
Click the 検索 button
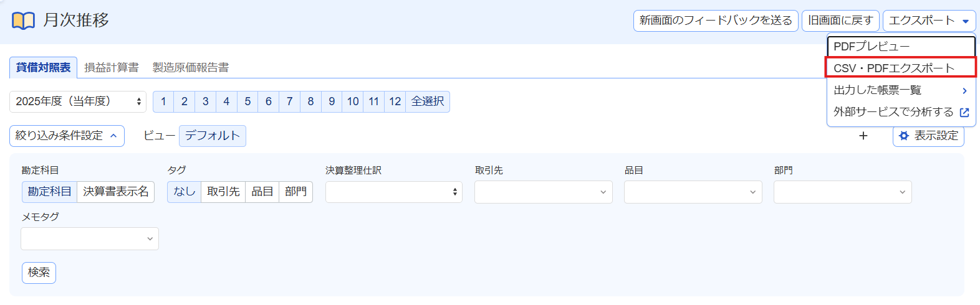39,273
